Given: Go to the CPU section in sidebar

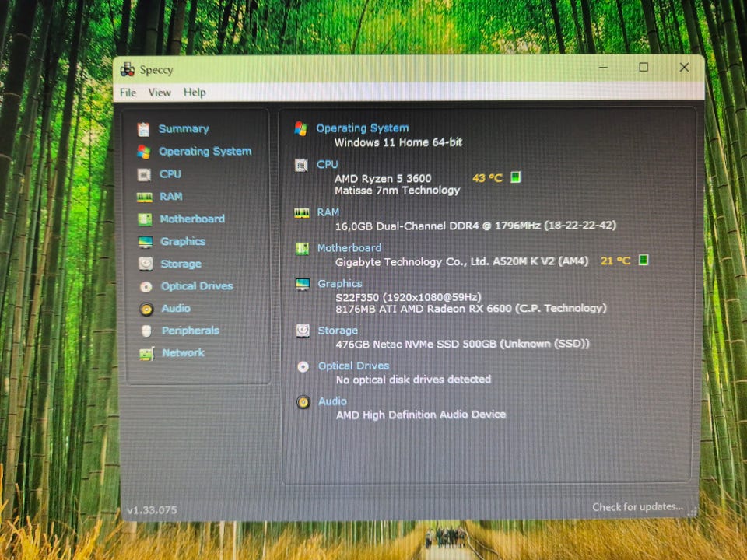Looking at the screenshot, I should coord(170,173).
